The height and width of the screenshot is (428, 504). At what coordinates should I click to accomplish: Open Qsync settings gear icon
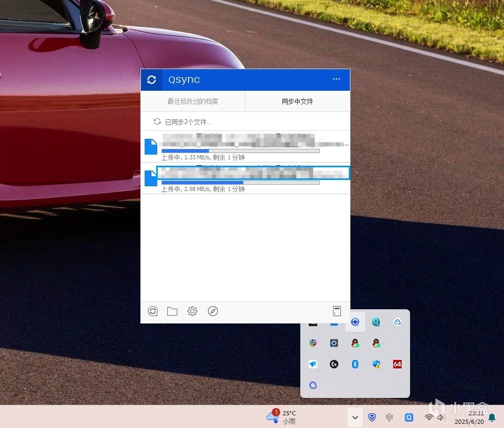192,311
